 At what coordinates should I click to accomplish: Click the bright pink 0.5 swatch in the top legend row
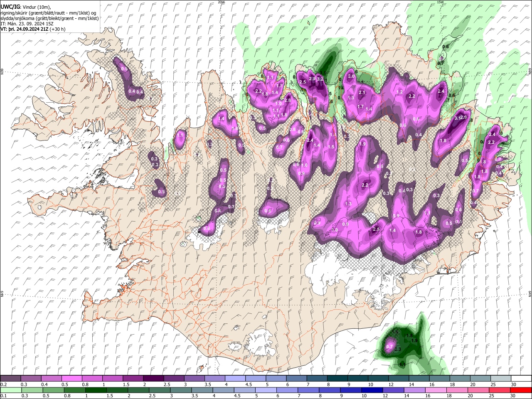click(x=71, y=379)
